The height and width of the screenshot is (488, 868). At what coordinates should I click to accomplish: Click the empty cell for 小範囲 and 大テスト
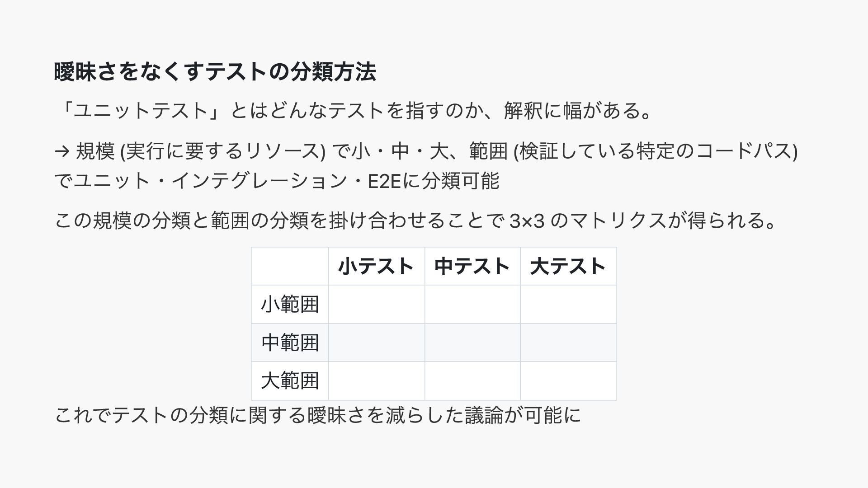pyautogui.click(x=568, y=304)
